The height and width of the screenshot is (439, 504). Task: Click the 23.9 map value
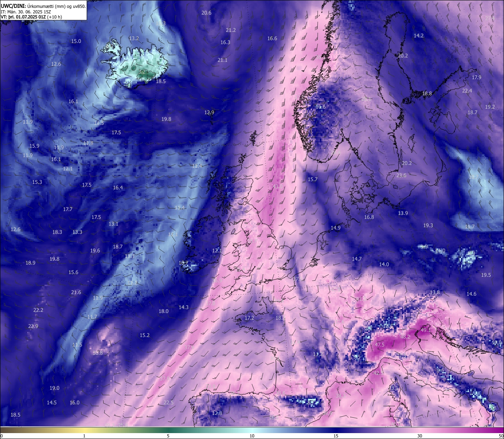click(33, 326)
